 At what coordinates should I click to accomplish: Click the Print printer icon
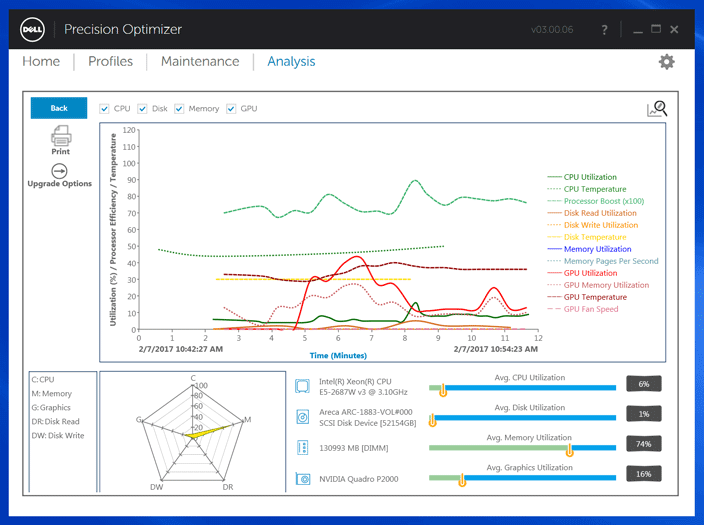click(61, 136)
